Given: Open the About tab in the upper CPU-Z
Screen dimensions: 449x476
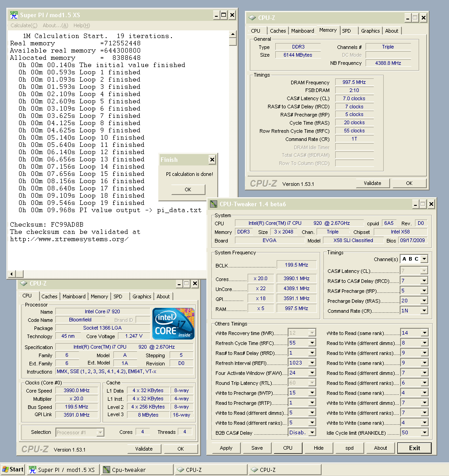Looking at the screenshot, I should (x=391, y=31).
